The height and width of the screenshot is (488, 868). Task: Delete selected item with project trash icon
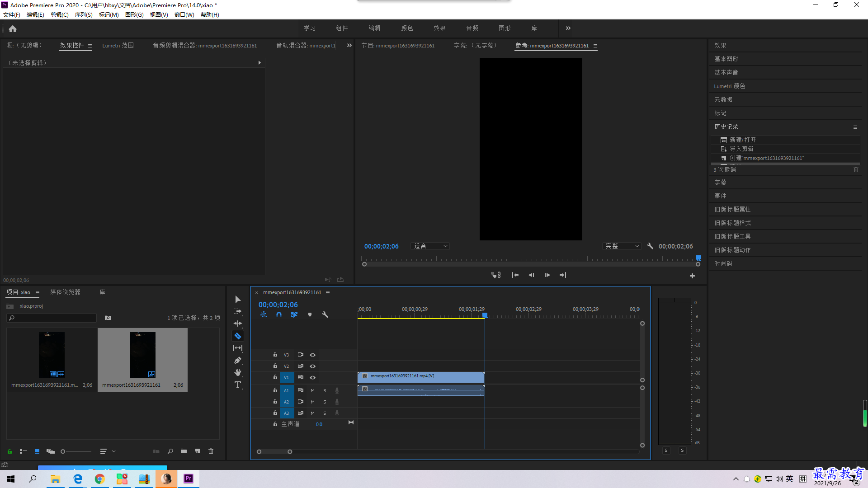[x=211, y=451]
